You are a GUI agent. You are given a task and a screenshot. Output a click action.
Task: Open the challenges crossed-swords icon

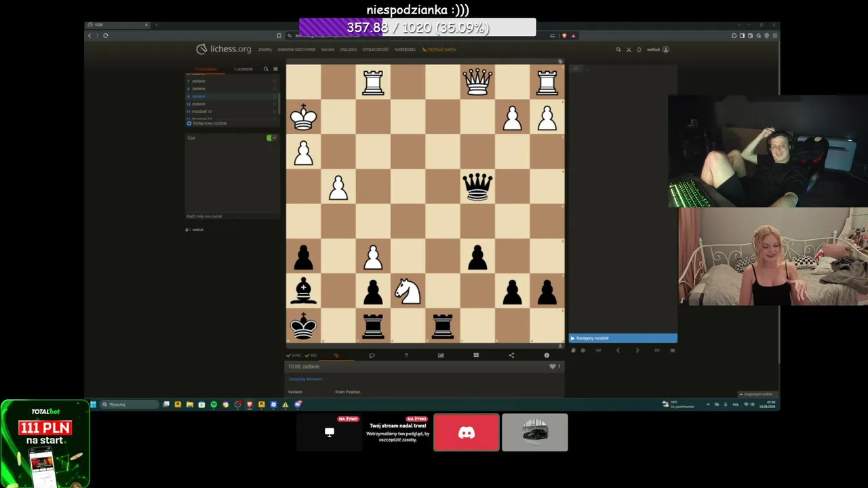629,49
